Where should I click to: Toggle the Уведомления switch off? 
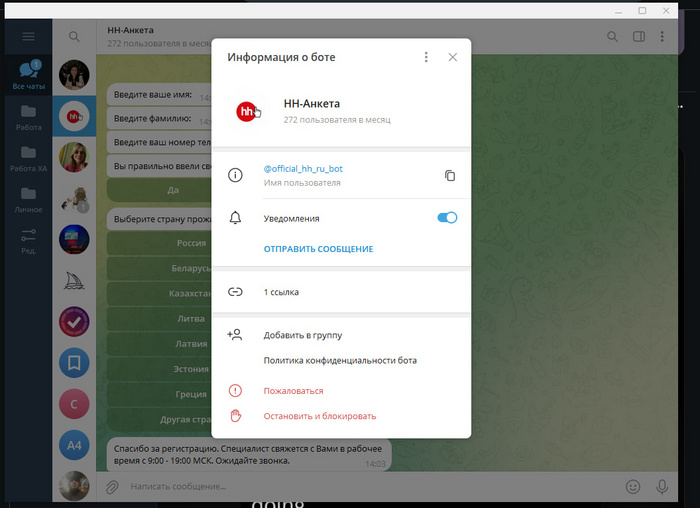447,218
